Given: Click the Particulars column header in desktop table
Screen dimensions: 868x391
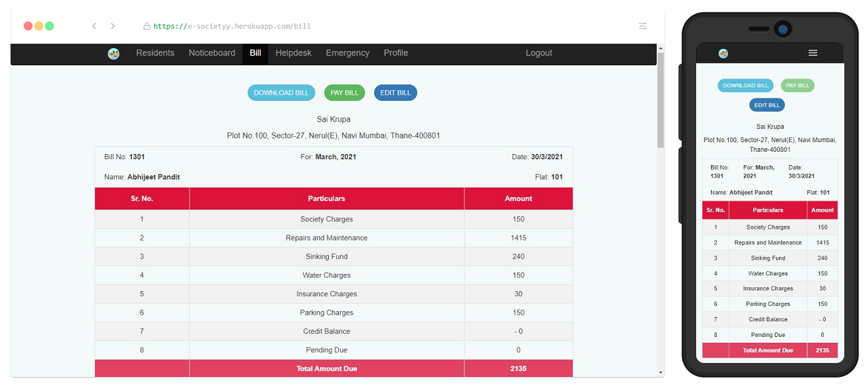Looking at the screenshot, I should click(327, 198).
